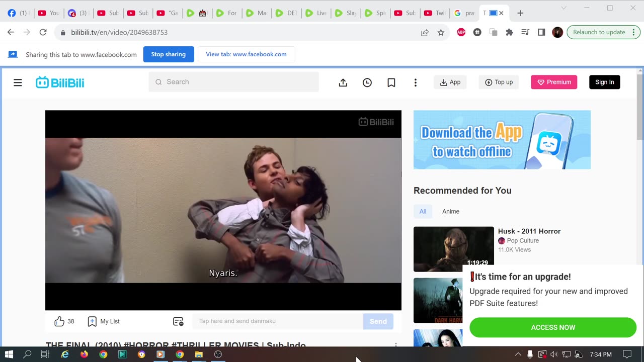Viewport: 644px width, 362px height.
Task: Open the Chrome profile avatar
Action: (557, 32)
